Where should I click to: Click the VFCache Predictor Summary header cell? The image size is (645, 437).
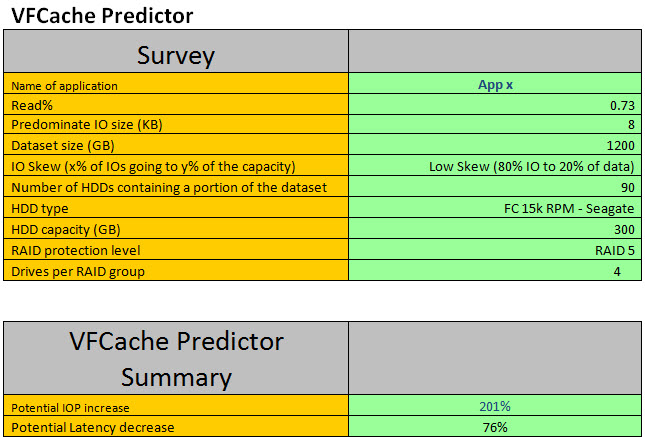[x=175, y=359]
